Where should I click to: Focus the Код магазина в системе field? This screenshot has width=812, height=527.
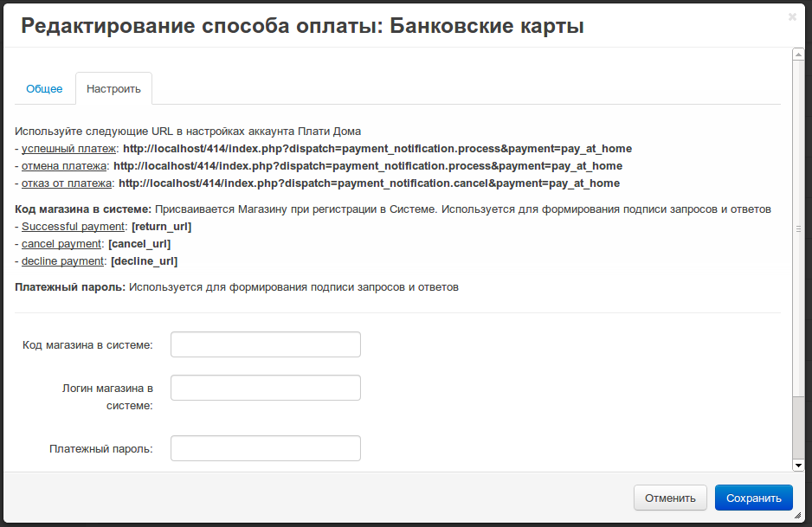pyautogui.click(x=265, y=344)
